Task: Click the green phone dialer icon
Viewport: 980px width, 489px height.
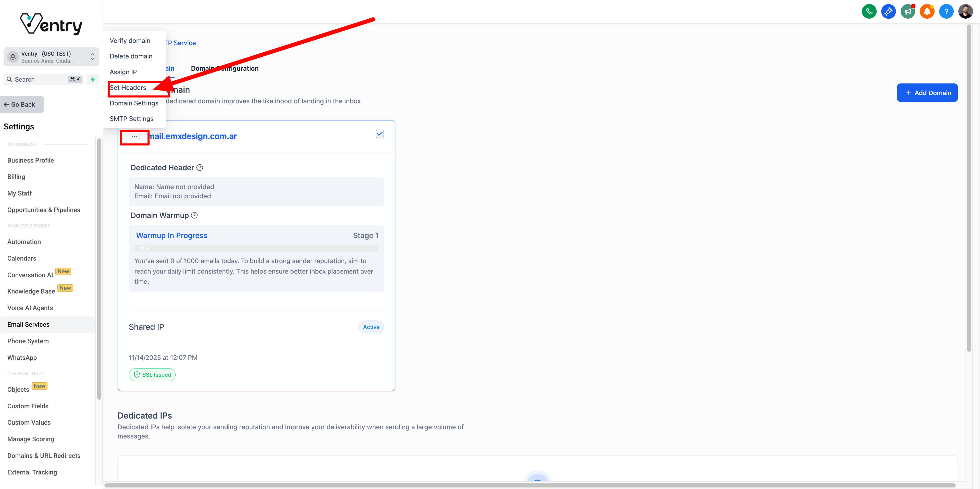Action: 869,11
